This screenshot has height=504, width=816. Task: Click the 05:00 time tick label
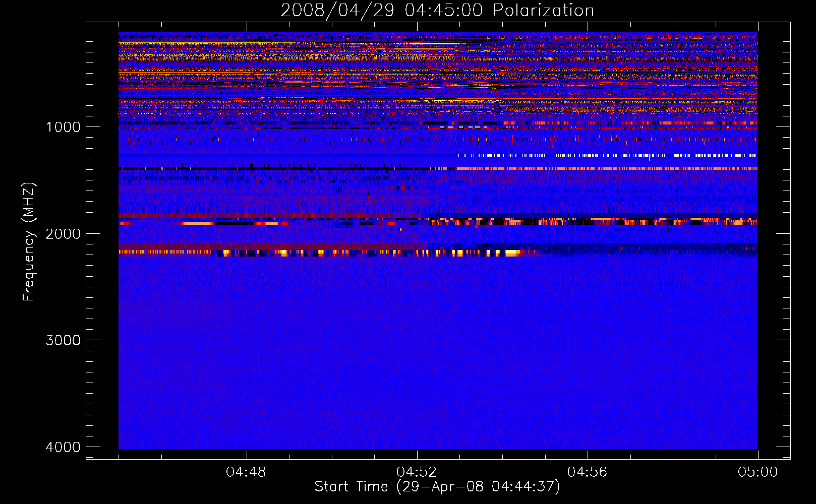coord(758,472)
